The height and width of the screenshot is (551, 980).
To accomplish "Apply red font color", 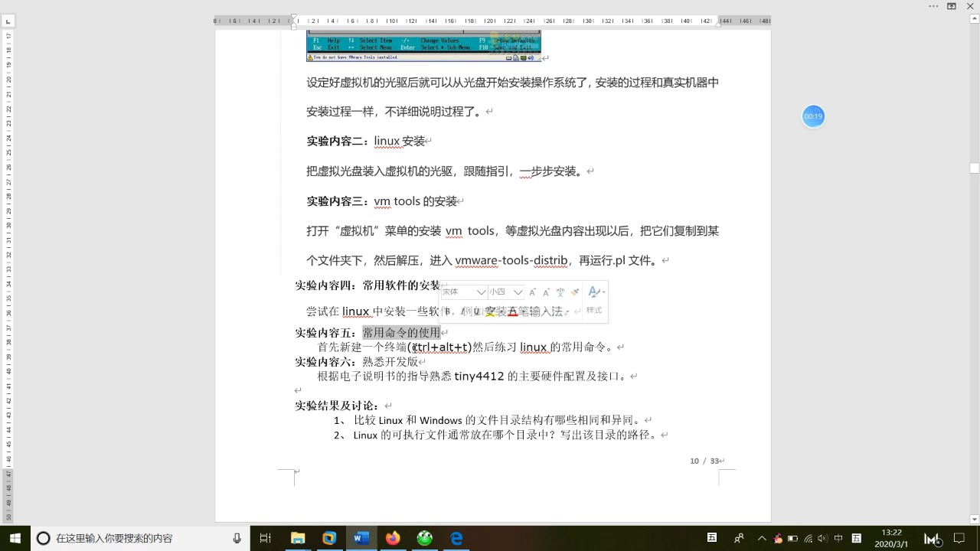I will coord(513,311).
